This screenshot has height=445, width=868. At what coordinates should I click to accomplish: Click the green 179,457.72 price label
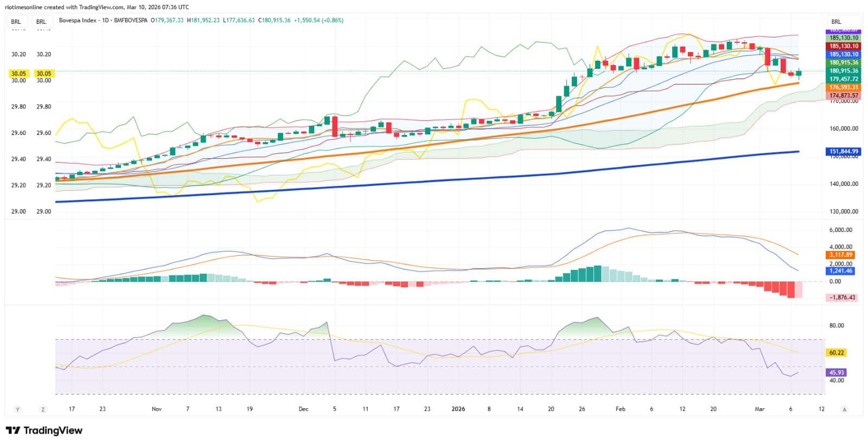(x=844, y=79)
